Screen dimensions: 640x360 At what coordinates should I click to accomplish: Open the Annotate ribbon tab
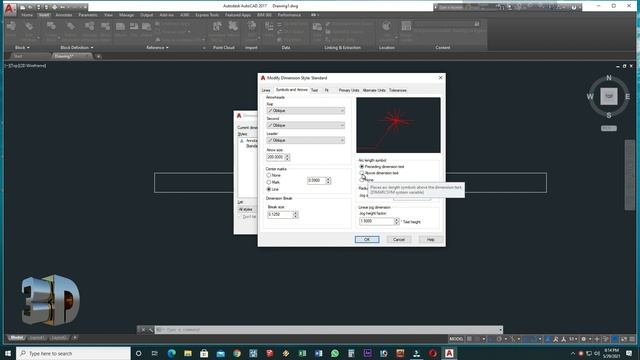64,15
